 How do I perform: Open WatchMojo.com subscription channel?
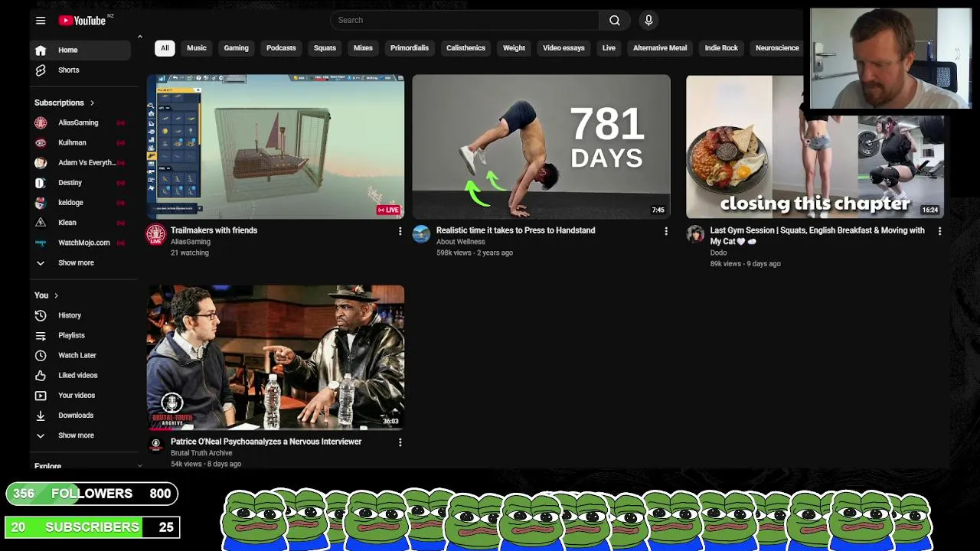click(x=80, y=243)
